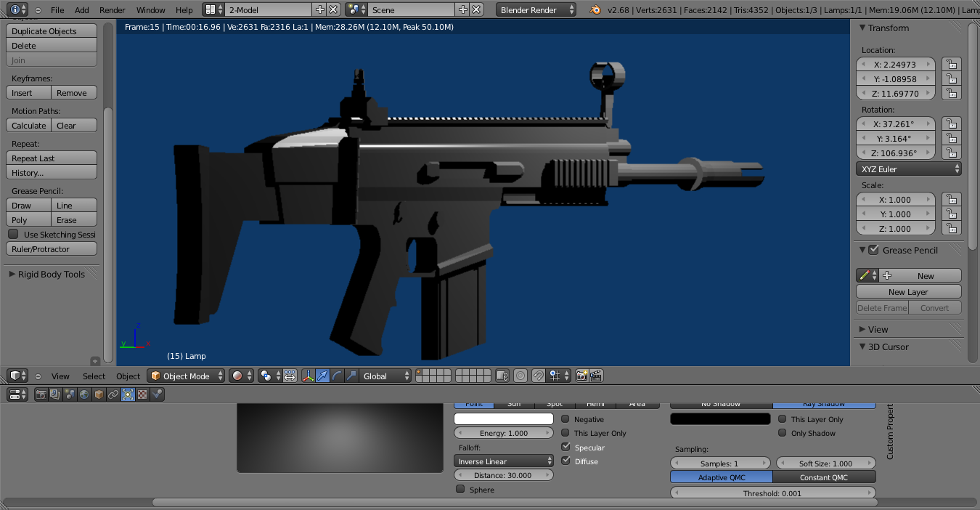Open the Object Constraints tab chain icon
This screenshot has width=980, height=510.
point(113,394)
